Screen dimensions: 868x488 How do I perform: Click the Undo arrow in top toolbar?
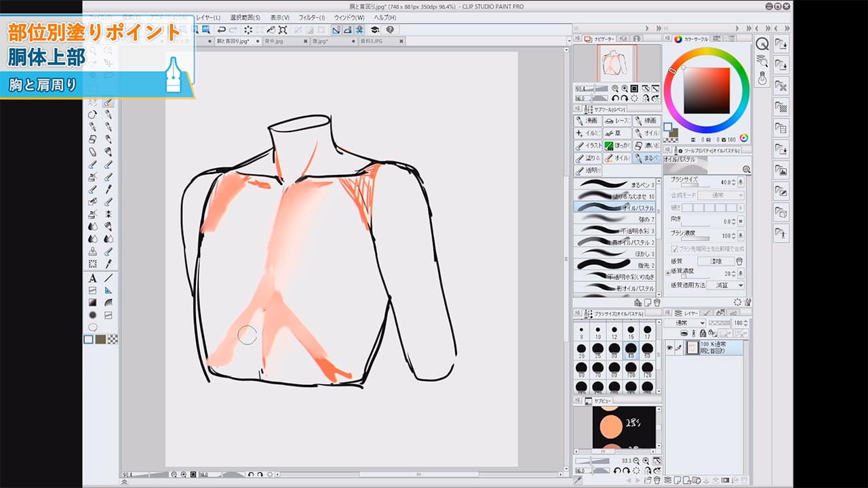pyautogui.click(x=222, y=30)
